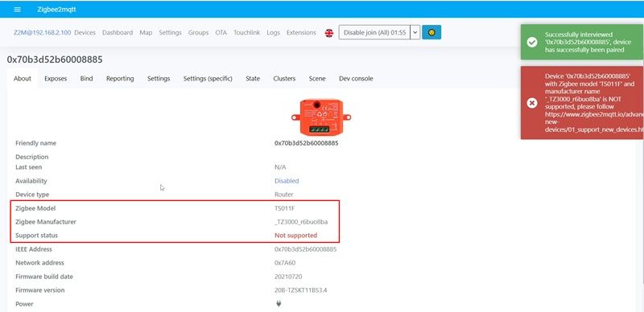The image size is (644, 312).
Task: Click the firmware version value
Action: click(x=301, y=290)
